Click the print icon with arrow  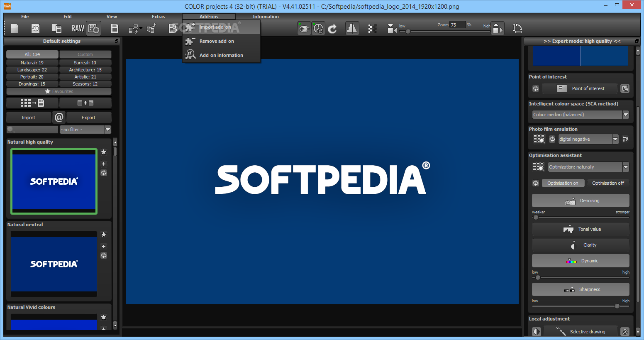pos(135,29)
